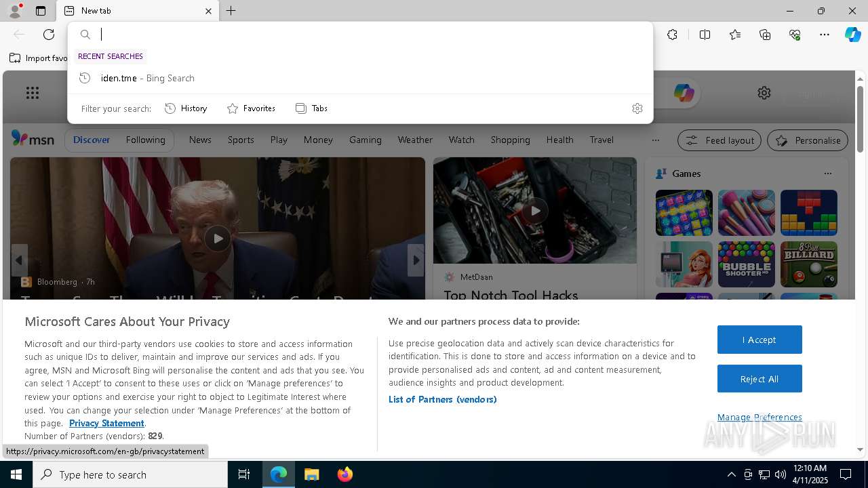Viewport: 868px width, 488px height.
Task: Expand more MSN categories ellipsis
Action: pos(655,140)
